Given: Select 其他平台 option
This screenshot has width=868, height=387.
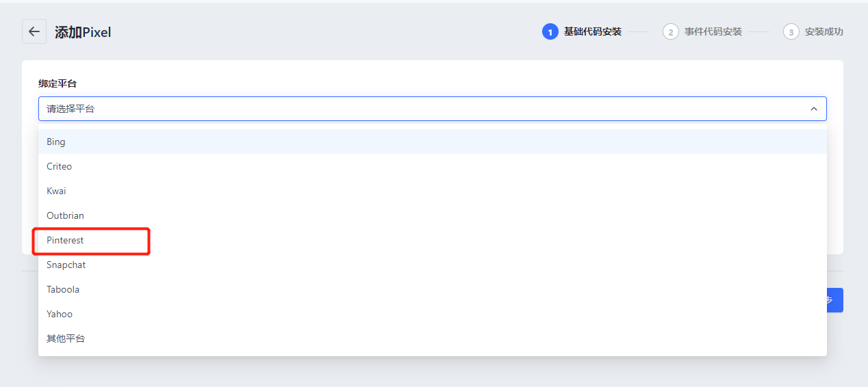Looking at the screenshot, I should tap(66, 338).
